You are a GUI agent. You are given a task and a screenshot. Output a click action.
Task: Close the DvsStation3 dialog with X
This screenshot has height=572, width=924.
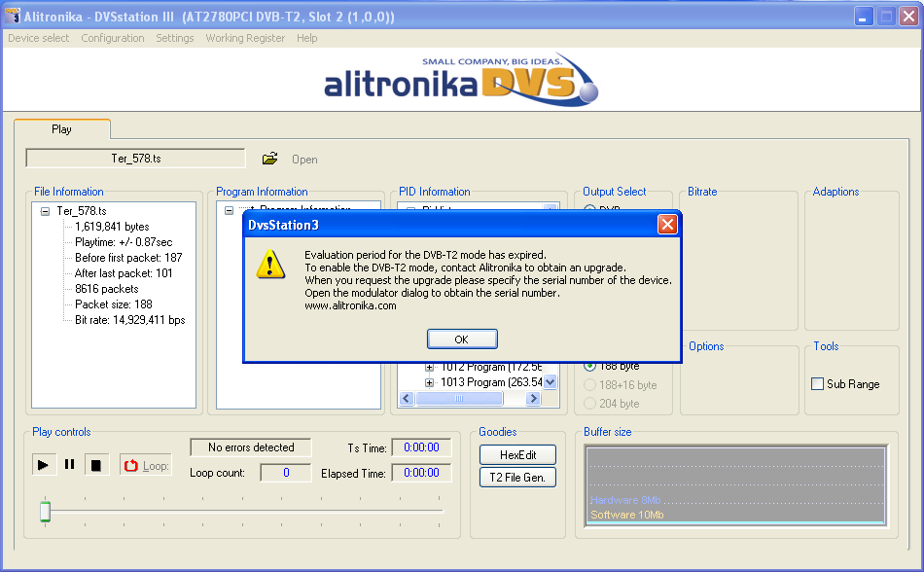(667, 225)
